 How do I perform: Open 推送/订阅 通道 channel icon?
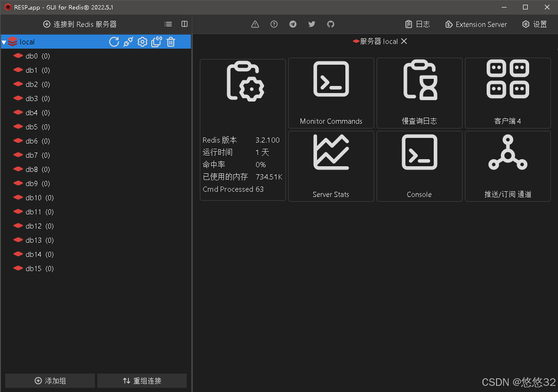(x=507, y=152)
